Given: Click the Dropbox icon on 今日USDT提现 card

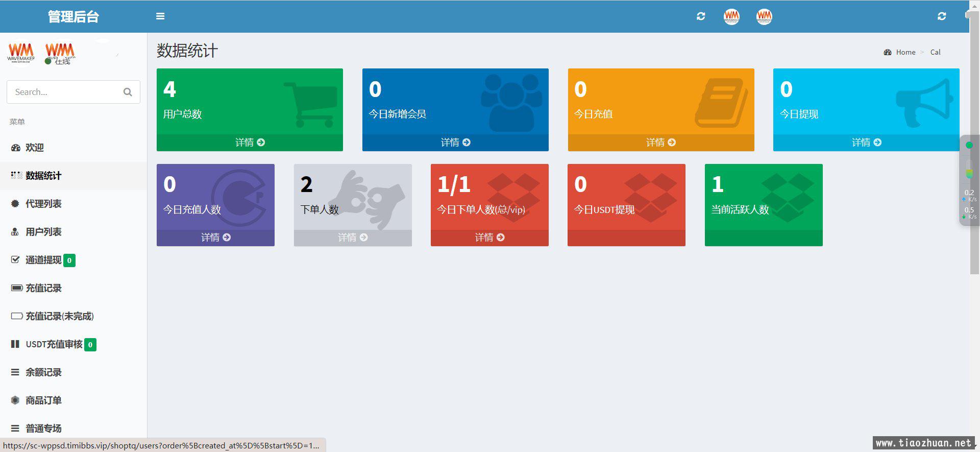Looking at the screenshot, I should point(651,198).
